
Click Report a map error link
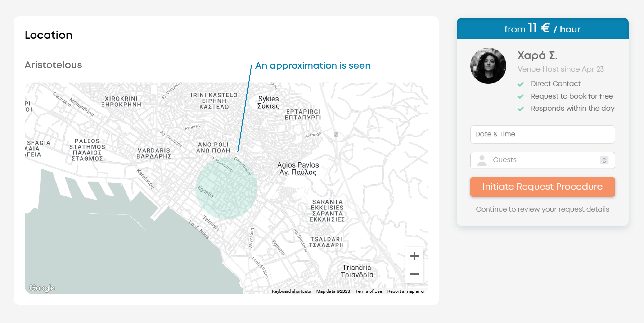click(x=406, y=291)
